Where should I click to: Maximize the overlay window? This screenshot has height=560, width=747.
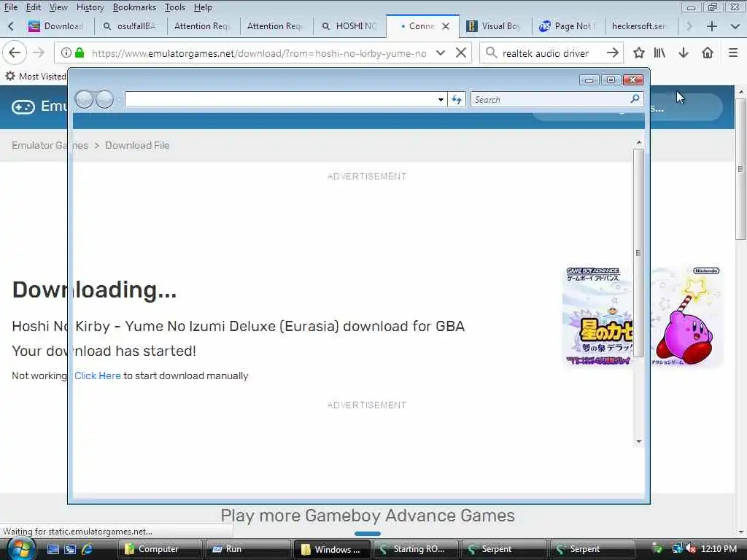611,80
